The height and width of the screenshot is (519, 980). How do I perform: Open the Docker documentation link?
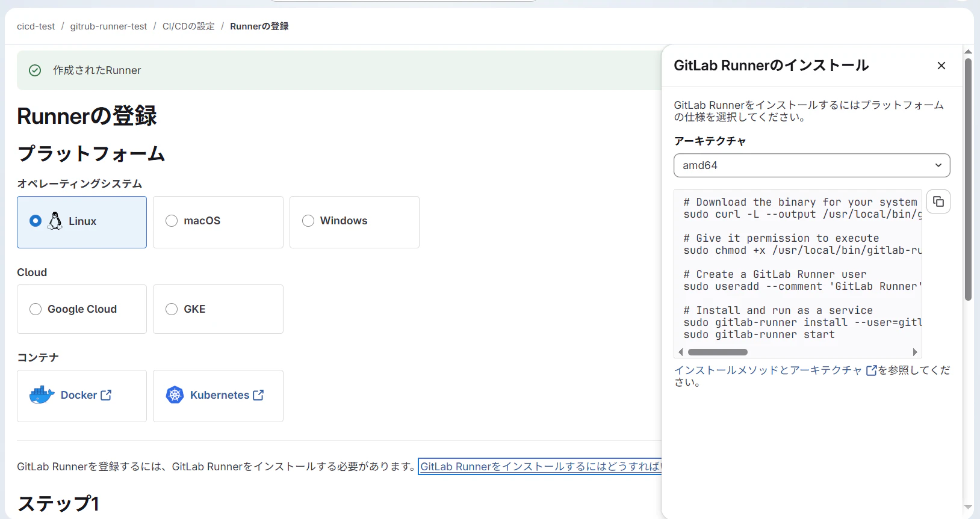[86, 395]
